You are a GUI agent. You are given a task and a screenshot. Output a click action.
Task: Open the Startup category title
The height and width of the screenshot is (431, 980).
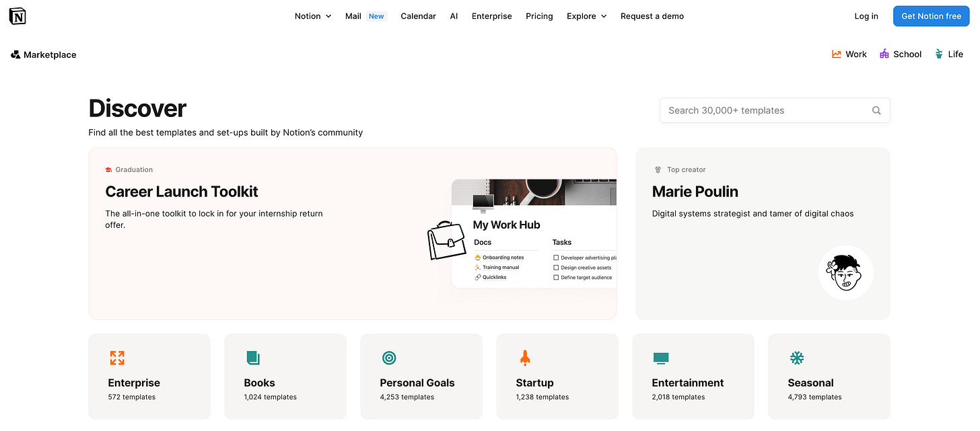point(534,383)
